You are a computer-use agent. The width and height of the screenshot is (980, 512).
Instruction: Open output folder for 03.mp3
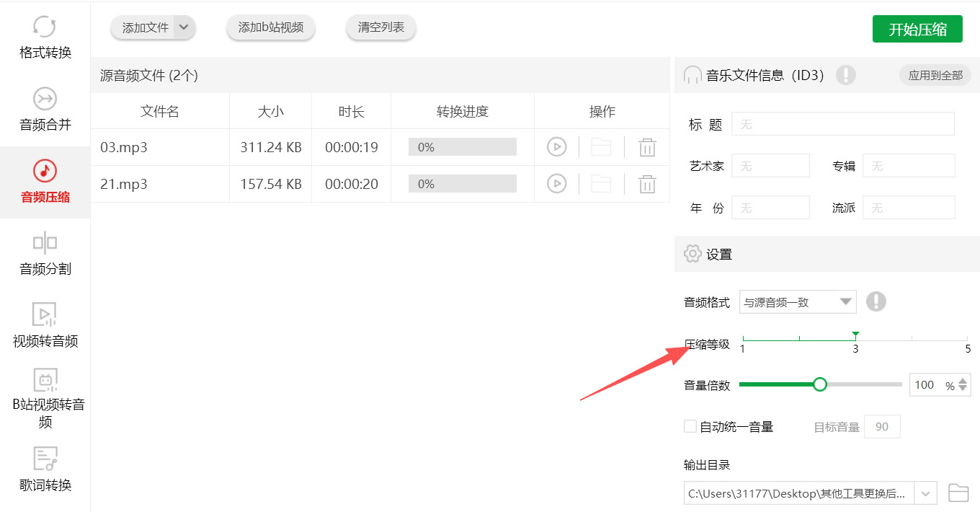pos(601,147)
